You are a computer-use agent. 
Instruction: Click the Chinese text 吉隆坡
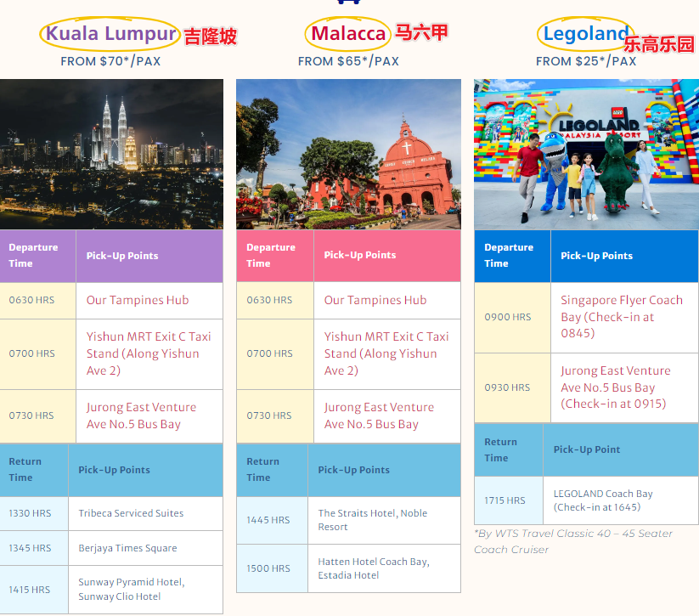pos(211,37)
